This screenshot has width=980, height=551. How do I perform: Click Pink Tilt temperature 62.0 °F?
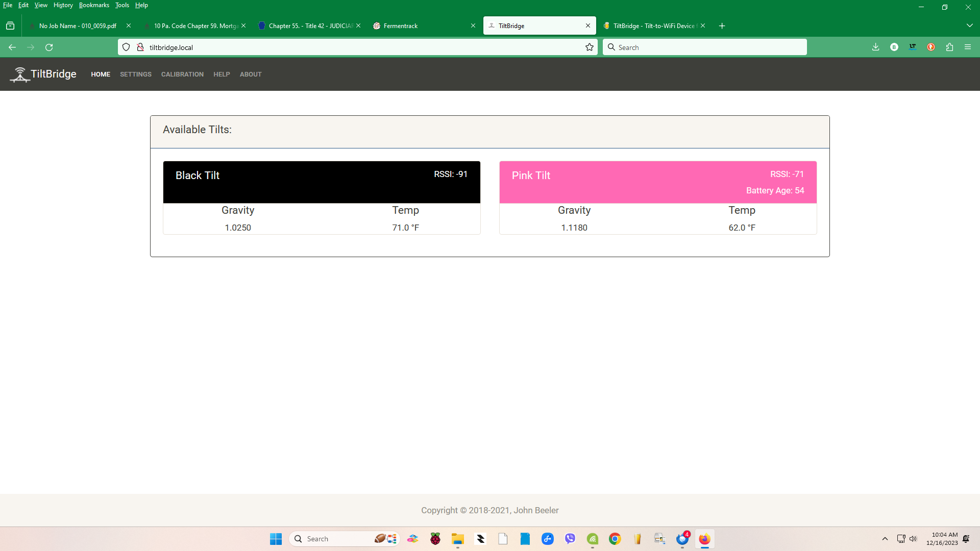pyautogui.click(x=742, y=228)
